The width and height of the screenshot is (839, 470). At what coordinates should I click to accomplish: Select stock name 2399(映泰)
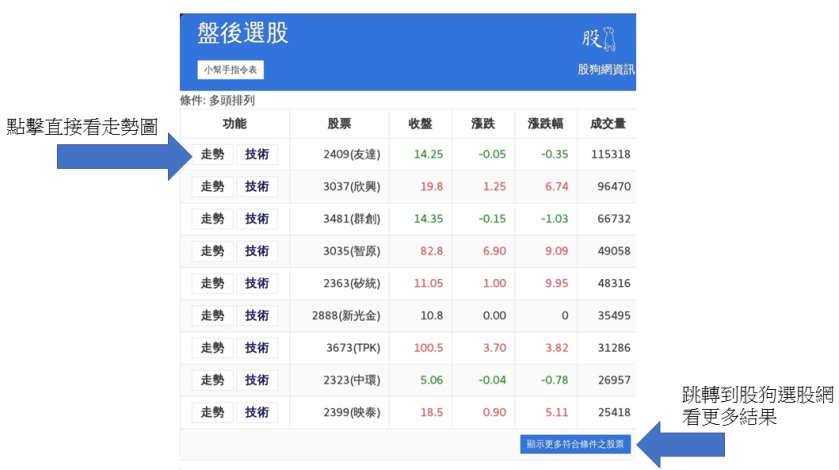pos(352,412)
